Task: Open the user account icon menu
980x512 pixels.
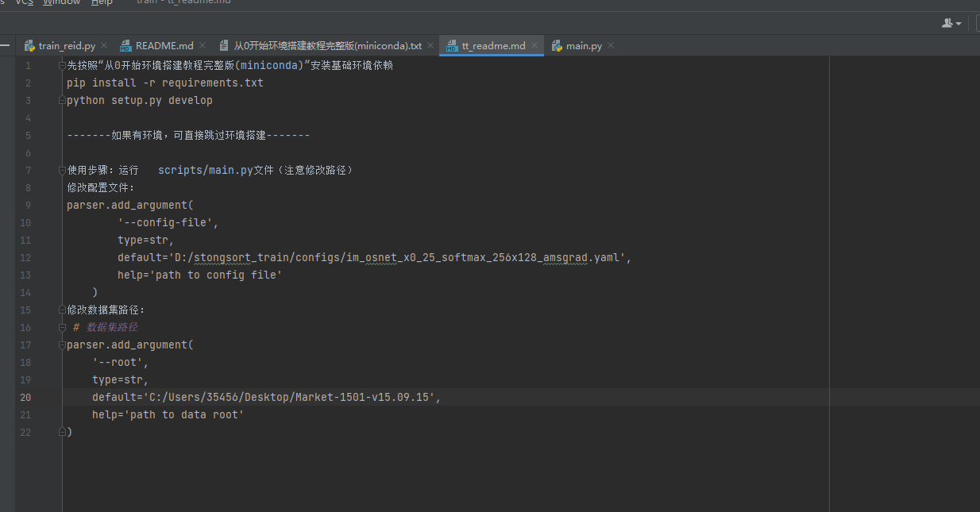Action: (x=951, y=24)
